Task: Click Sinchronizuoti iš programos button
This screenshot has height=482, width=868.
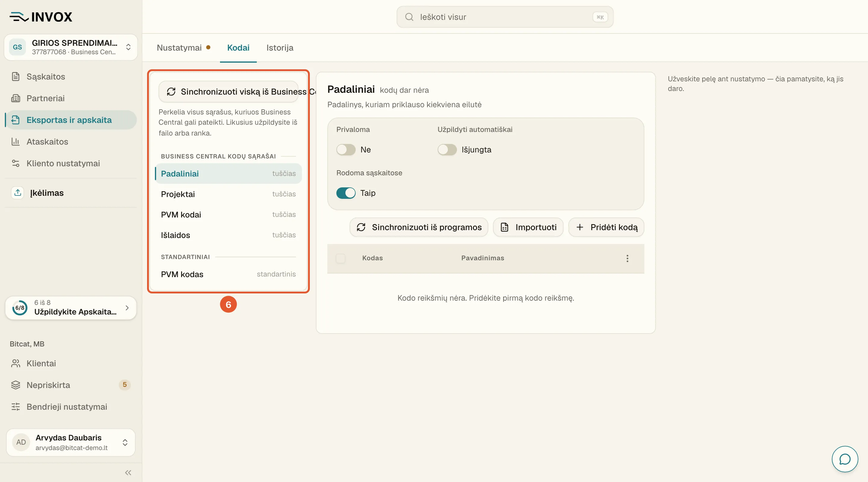Action: tap(419, 227)
